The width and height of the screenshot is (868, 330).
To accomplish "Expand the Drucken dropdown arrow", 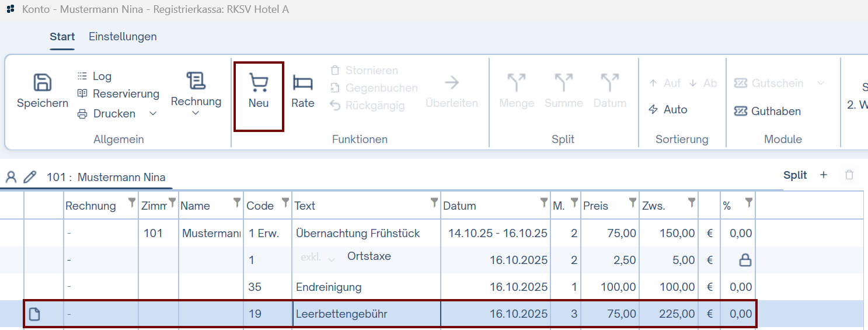I will [153, 114].
